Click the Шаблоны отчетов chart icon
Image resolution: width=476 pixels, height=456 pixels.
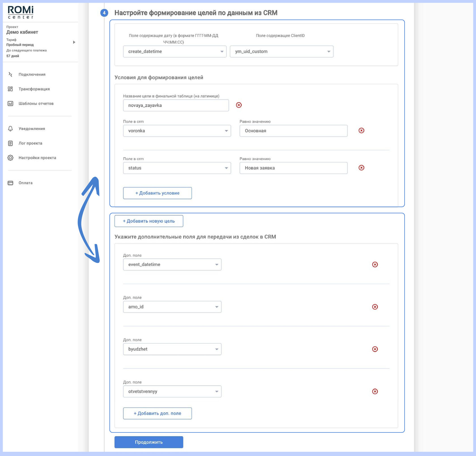(10, 104)
